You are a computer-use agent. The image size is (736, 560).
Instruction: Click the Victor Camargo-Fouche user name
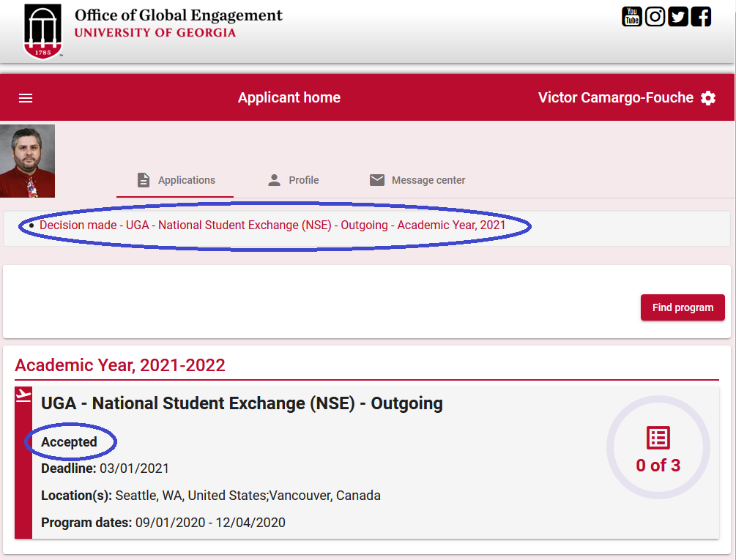615,97
